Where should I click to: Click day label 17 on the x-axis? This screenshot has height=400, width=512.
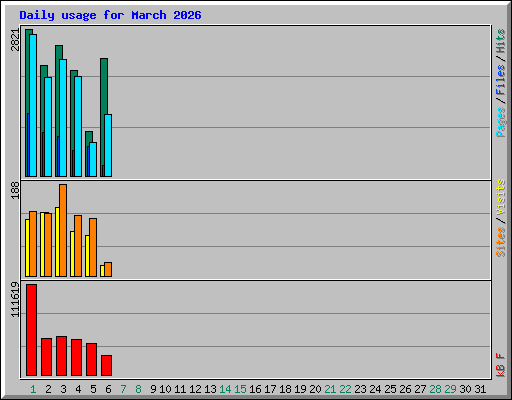pos(270,389)
